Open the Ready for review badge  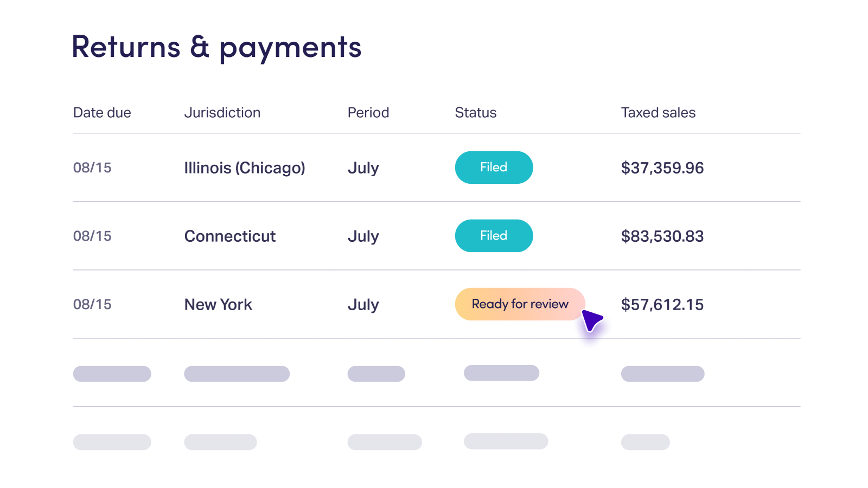click(519, 304)
